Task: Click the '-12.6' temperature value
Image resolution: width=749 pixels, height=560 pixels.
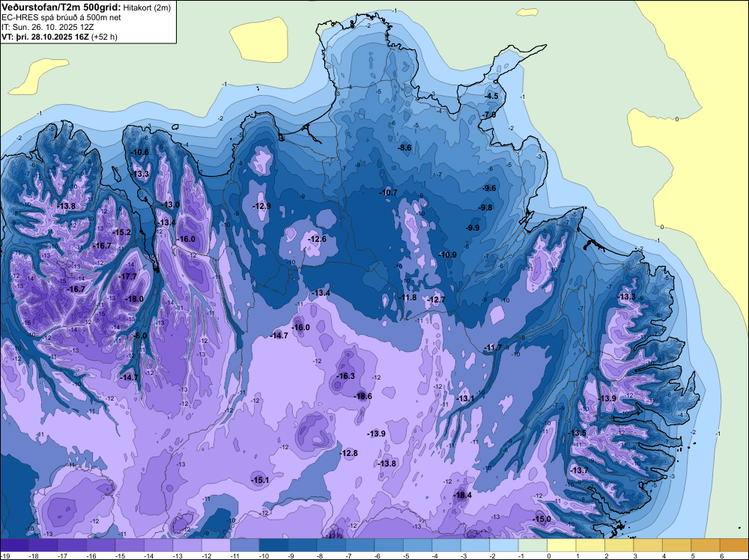Action: pos(317,239)
